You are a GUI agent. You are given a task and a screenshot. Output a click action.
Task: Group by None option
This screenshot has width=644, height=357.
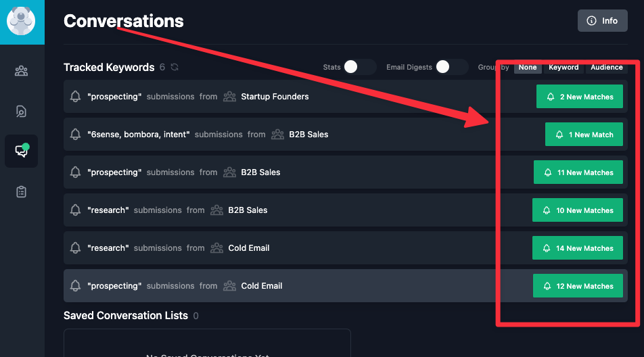pos(528,68)
